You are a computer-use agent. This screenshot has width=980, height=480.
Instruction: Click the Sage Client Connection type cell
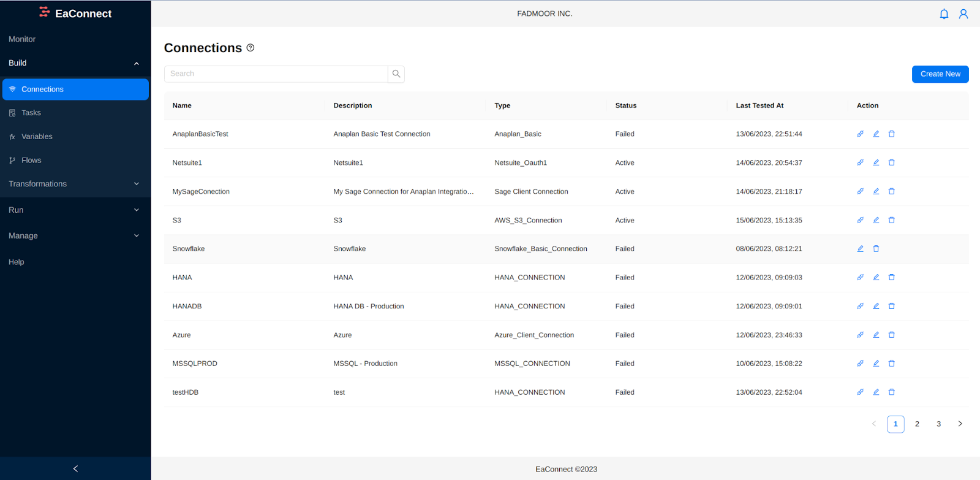531,191
